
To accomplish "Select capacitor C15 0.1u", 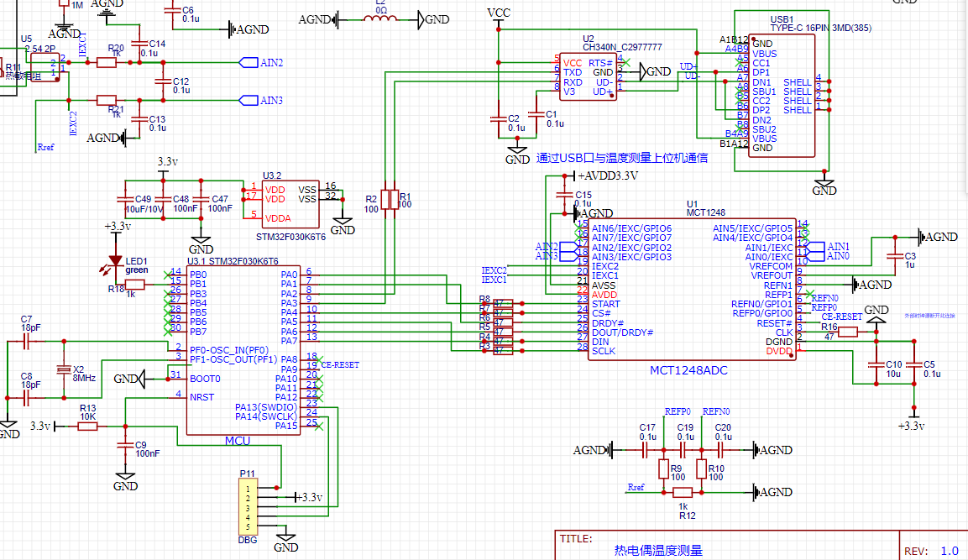I will pyautogui.click(x=564, y=195).
